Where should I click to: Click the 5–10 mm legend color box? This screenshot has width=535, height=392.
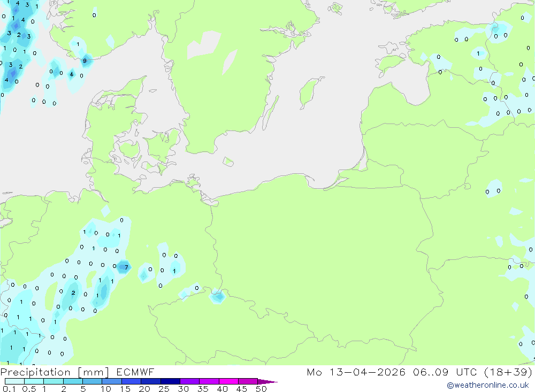click(x=93, y=381)
